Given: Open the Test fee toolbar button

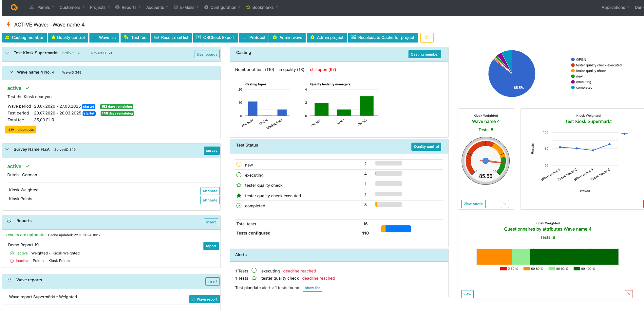Looking at the screenshot, I should [x=135, y=38].
